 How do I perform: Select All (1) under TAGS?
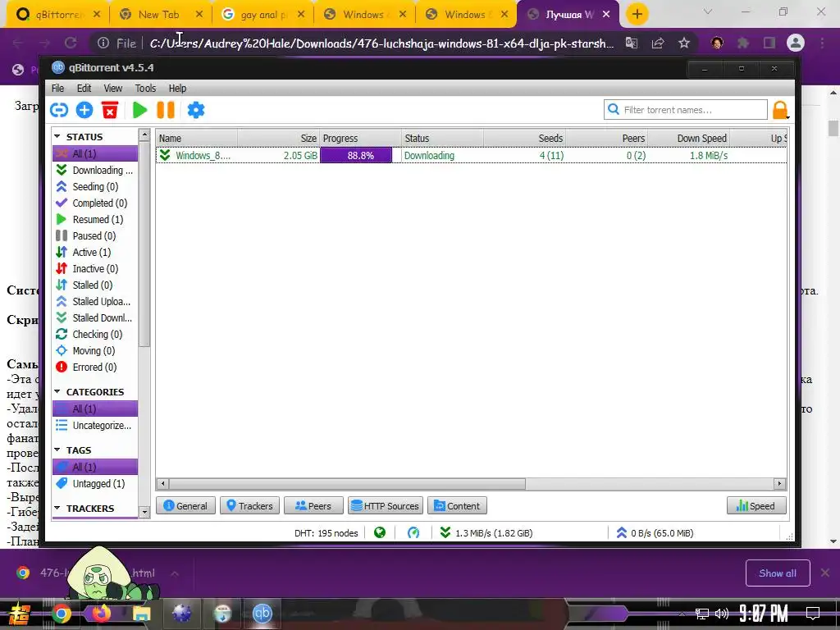click(x=95, y=467)
